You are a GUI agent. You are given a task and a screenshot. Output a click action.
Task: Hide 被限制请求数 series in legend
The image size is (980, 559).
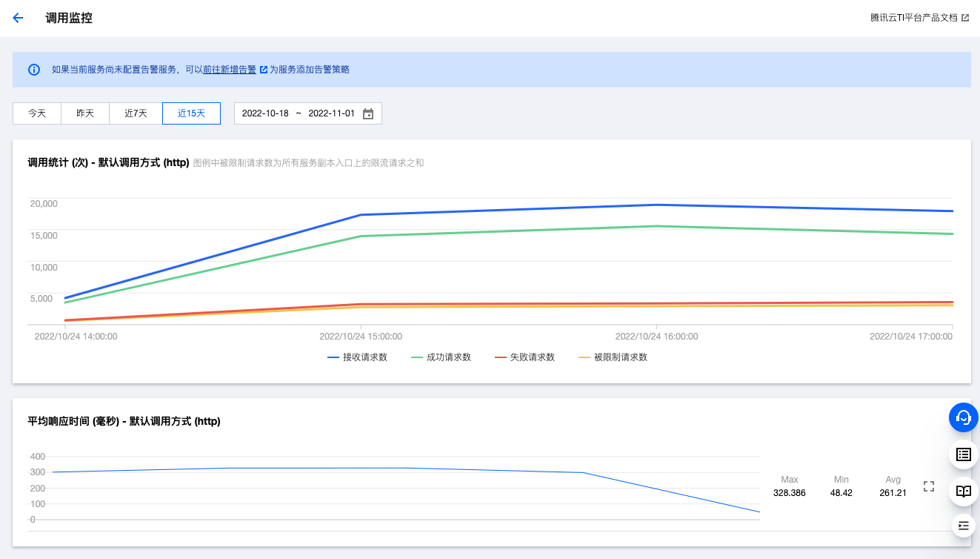(613, 357)
